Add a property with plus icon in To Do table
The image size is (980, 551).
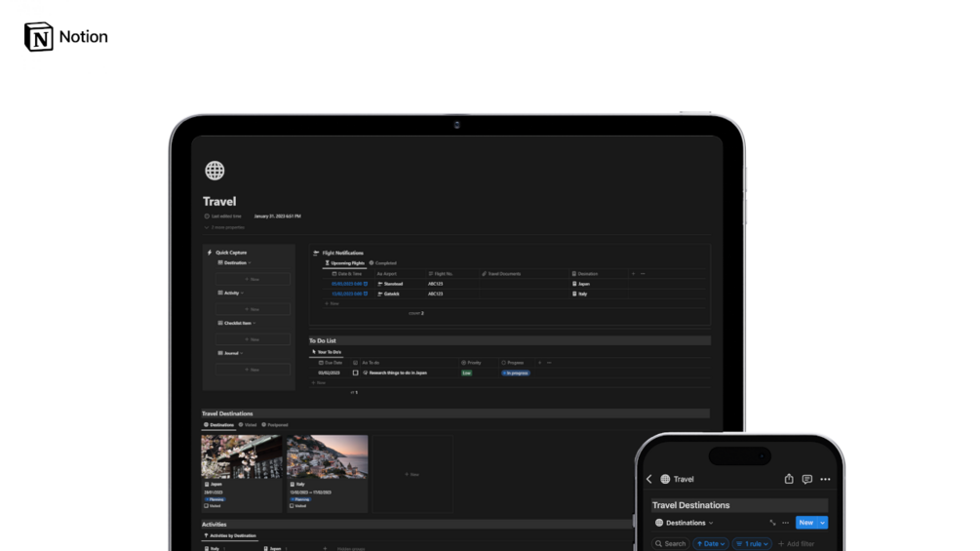click(x=540, y=363)
